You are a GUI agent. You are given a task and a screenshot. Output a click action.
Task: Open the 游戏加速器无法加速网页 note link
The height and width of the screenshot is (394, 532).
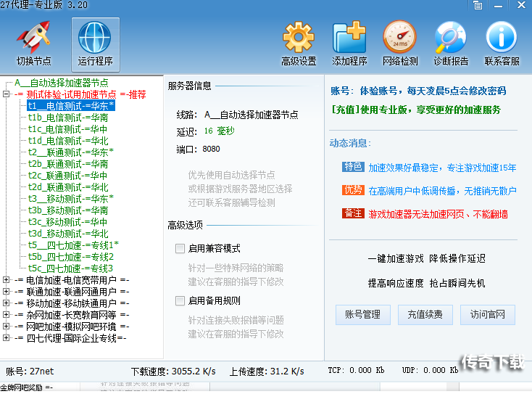click(438, 214)
